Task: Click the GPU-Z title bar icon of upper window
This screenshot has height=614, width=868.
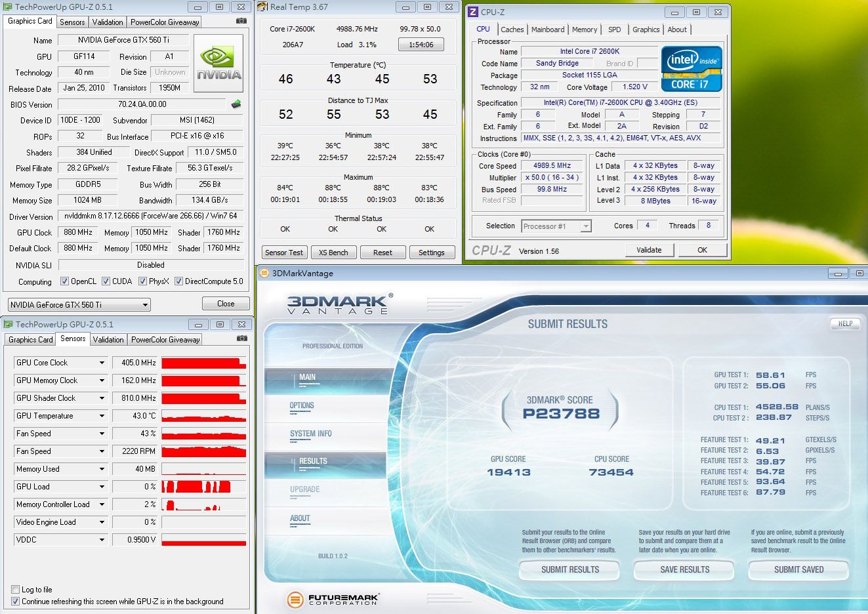Action: (8, 7)
